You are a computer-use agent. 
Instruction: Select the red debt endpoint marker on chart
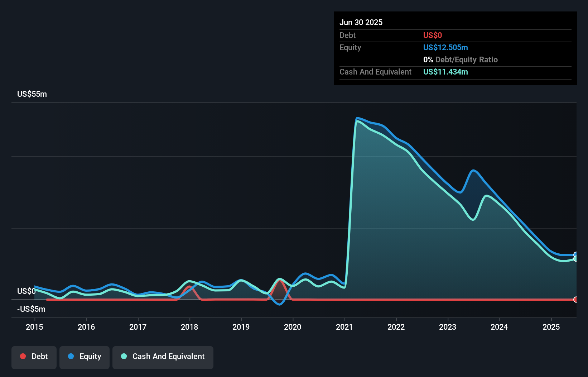pos(575,300)
